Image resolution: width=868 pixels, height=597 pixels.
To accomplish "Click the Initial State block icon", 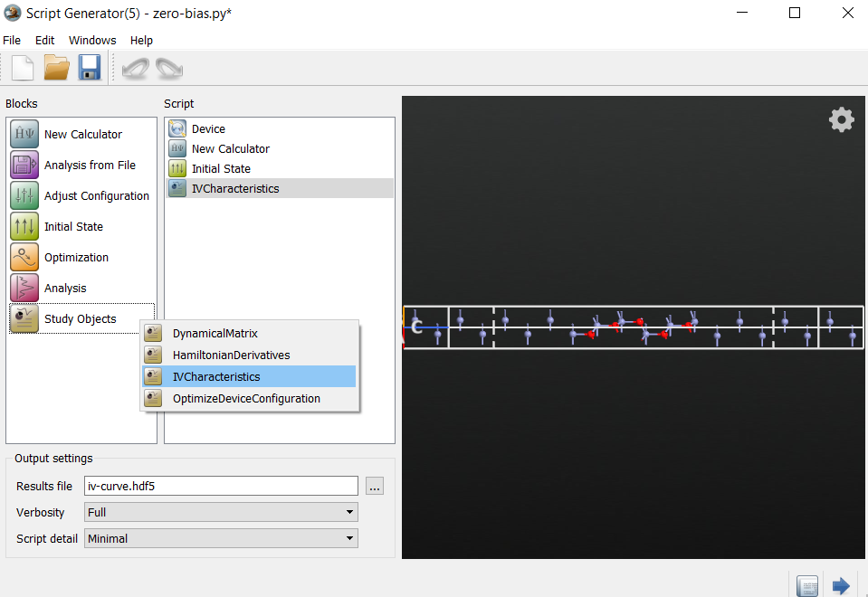I will click(24, 226).
